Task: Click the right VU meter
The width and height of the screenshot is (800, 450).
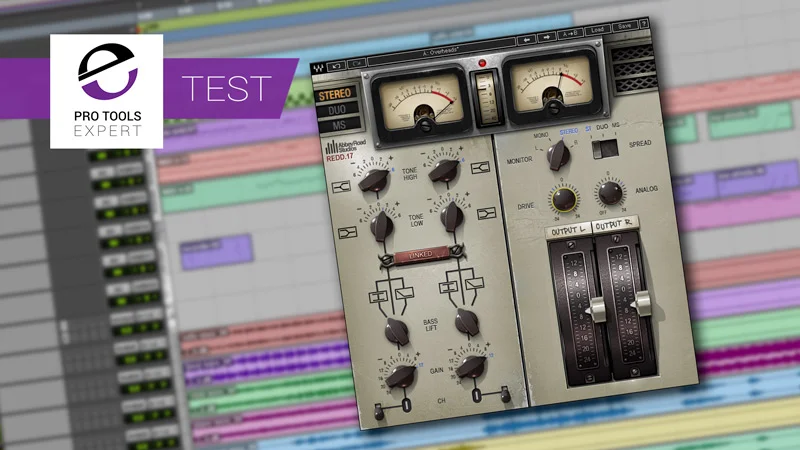Action: (552, 84)
